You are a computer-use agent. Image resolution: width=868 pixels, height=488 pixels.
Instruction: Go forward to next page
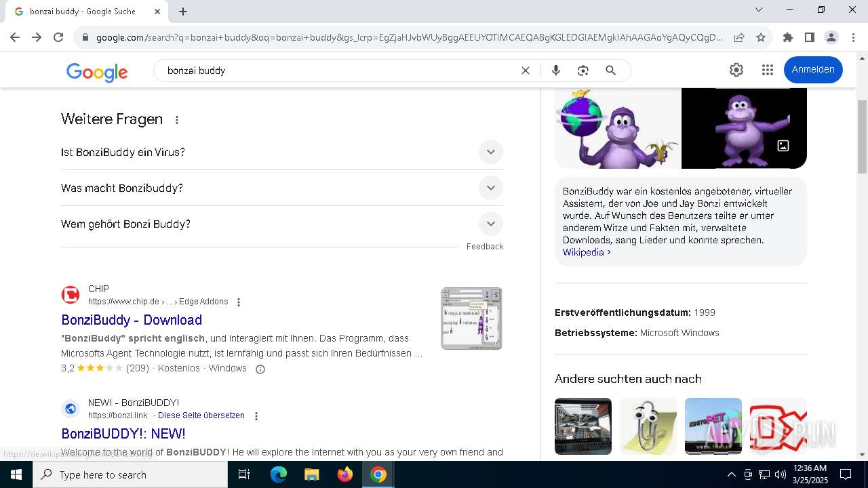coord(37,37)
